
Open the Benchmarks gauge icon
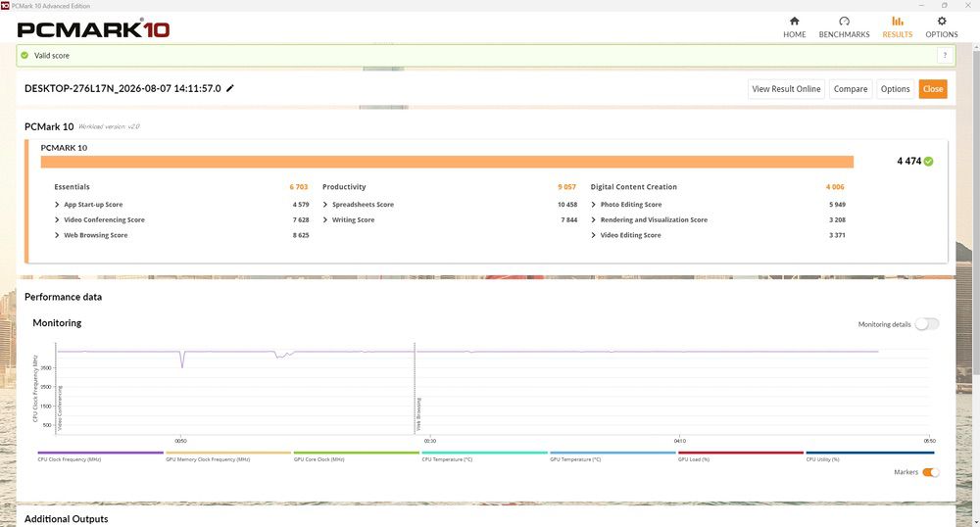(844, 22)
